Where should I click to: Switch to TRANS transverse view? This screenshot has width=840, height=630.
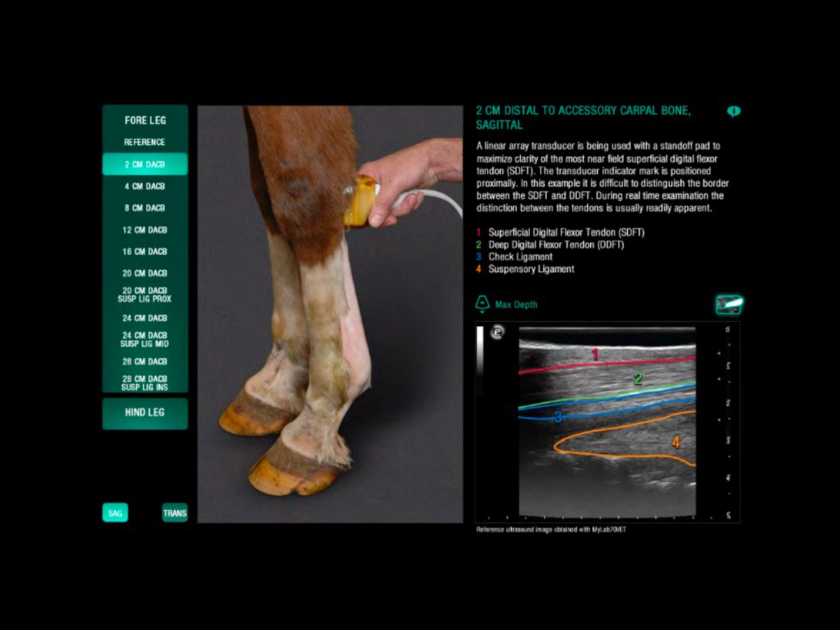[x=175, y=513]
